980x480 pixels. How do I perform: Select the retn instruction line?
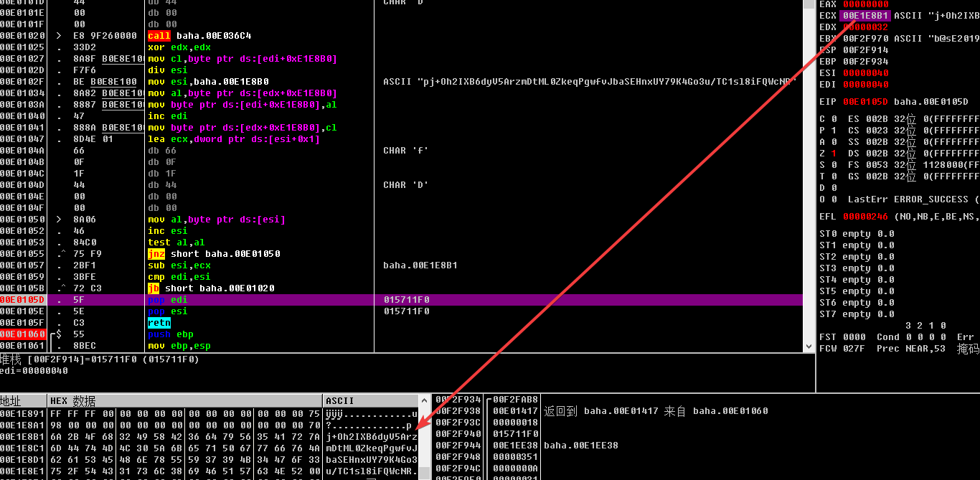point(158,323)
